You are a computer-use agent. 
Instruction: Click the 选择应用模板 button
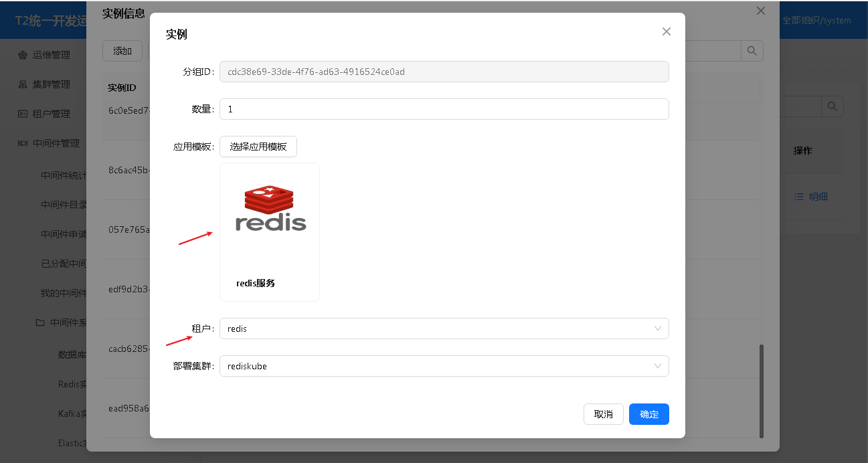[258, 147]
